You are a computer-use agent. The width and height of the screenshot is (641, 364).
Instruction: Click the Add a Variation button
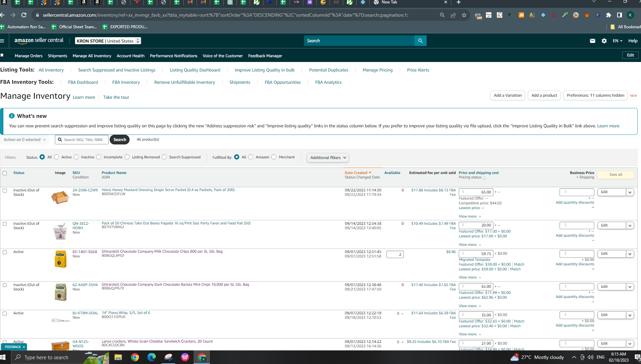[x=508, y=95]
